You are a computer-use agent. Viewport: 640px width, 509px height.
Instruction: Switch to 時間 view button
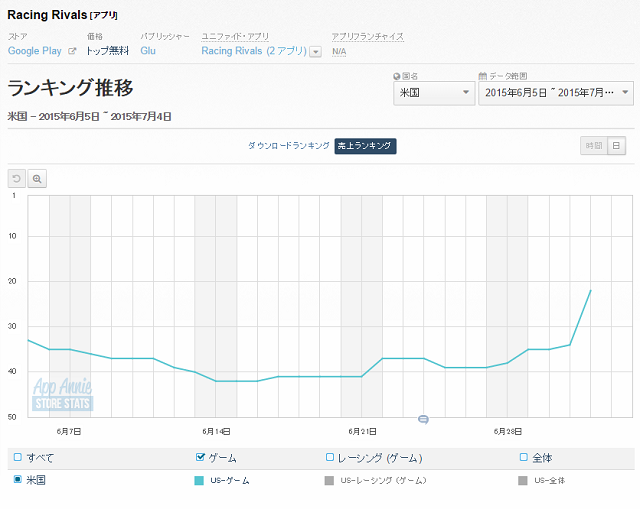(x=594, y=146)
